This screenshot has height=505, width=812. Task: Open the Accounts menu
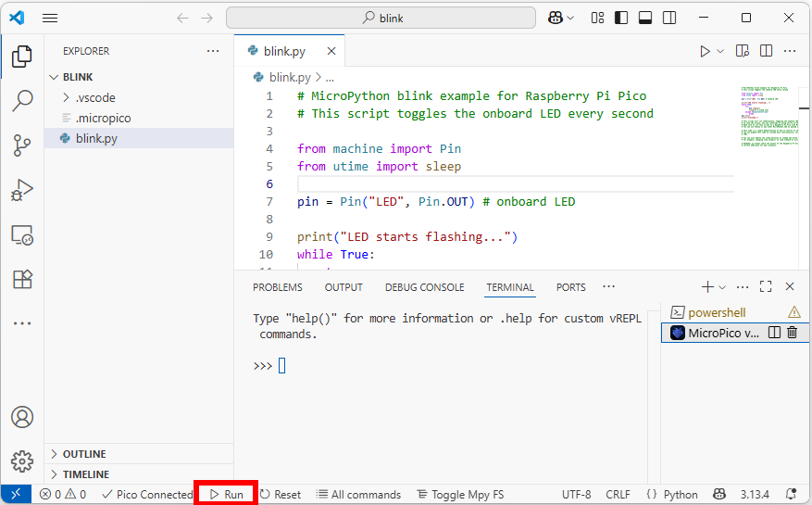click(21, 417)
